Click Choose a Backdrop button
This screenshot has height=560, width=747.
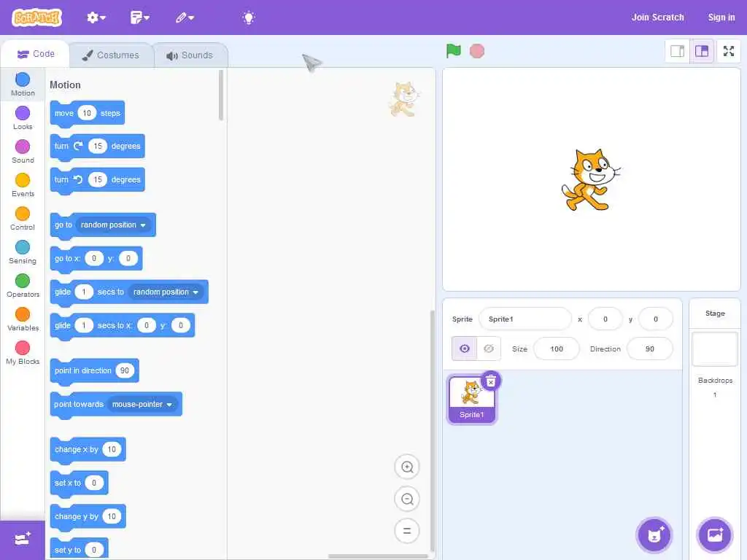[715, 535]
